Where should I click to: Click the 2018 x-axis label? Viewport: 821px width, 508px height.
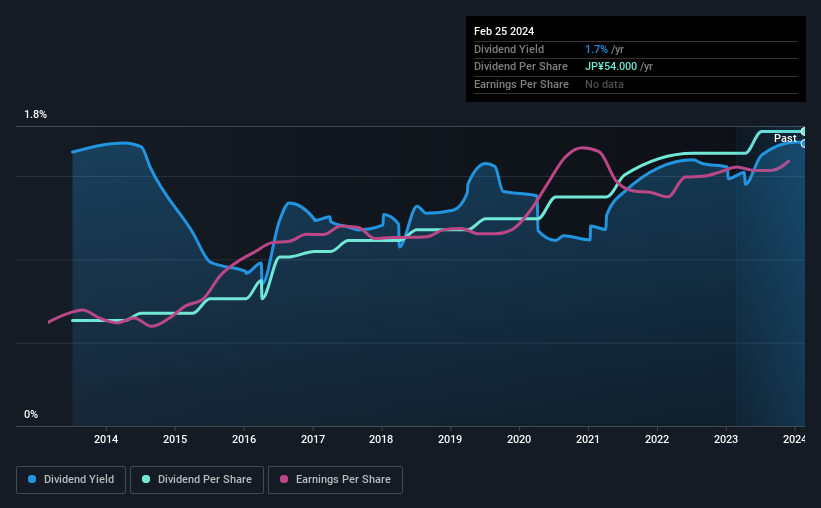381,439
